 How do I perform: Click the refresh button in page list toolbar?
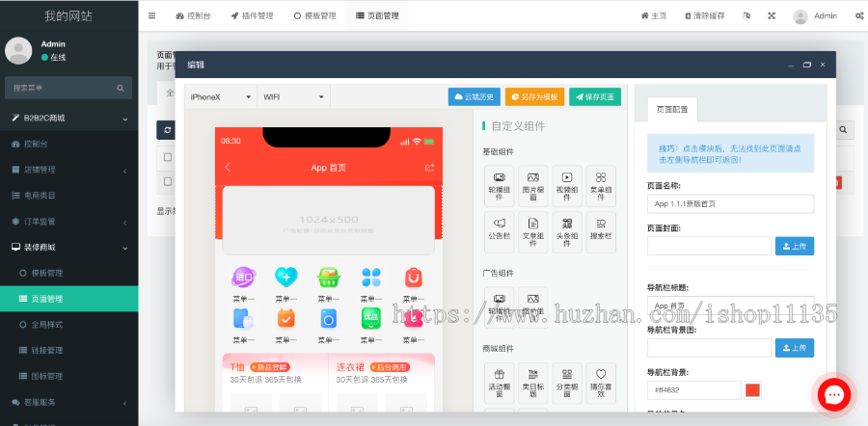(x=167, y=130)
